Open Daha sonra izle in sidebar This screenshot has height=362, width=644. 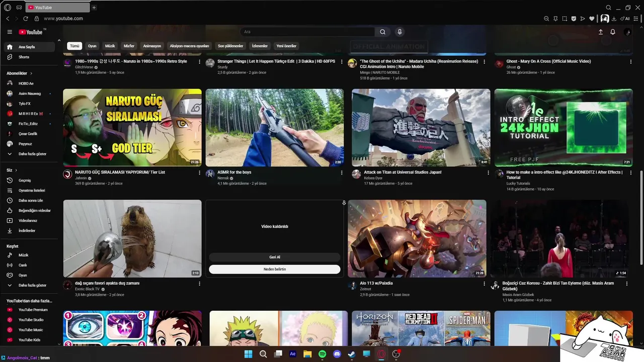30,200
